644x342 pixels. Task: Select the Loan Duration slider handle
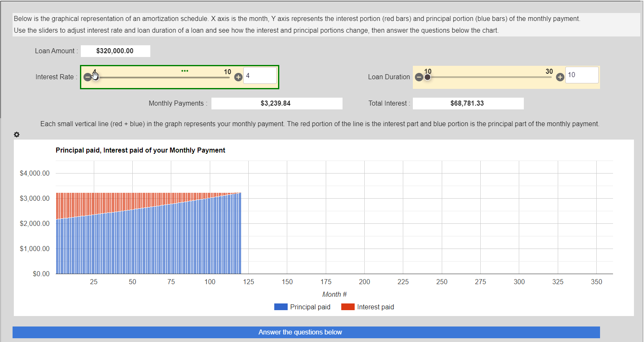point(428,78)
